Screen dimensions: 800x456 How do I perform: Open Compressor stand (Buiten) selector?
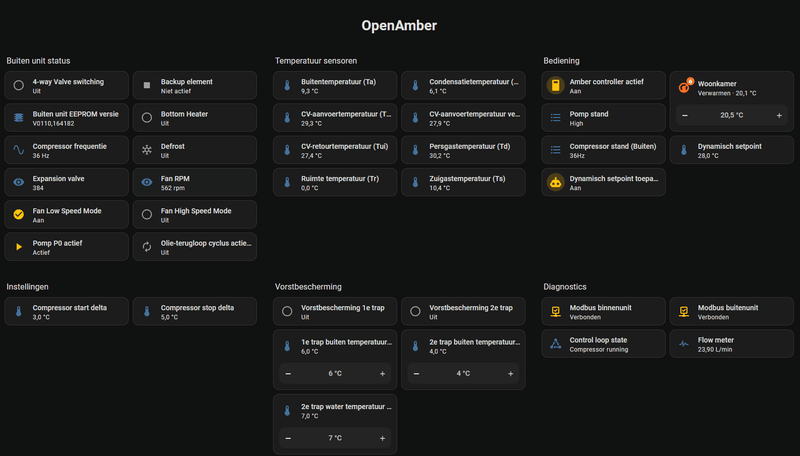point(604,150)
